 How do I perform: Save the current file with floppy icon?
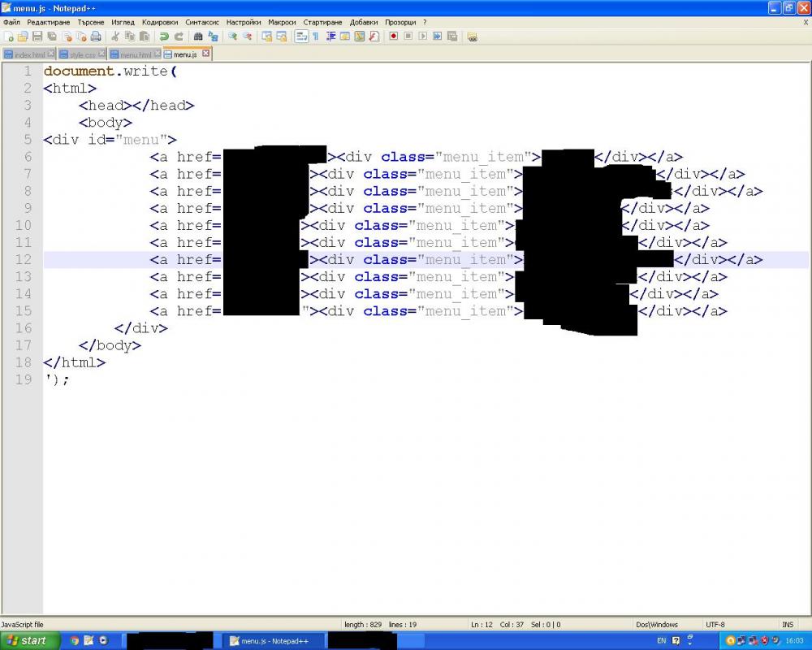pyautogui.click(x=37, y=37)
